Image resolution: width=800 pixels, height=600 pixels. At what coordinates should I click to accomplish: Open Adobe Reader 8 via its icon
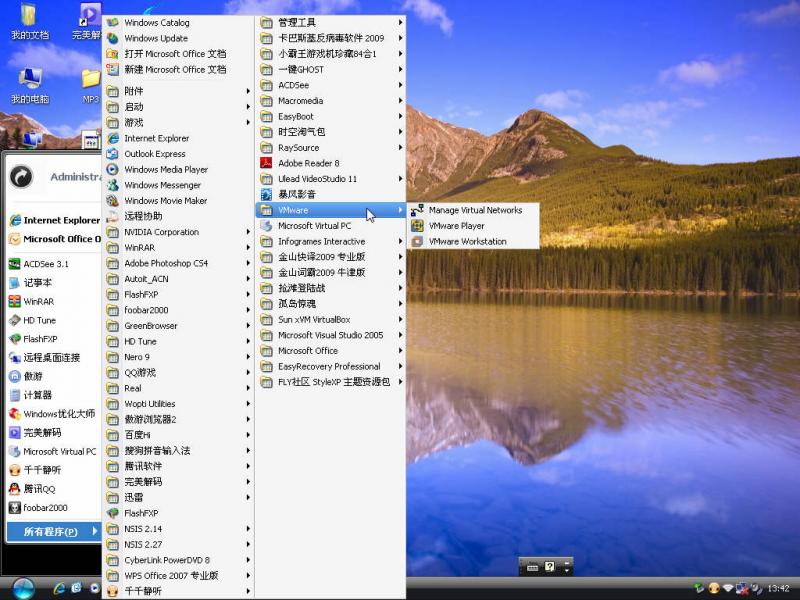click(x=266, y=163)
